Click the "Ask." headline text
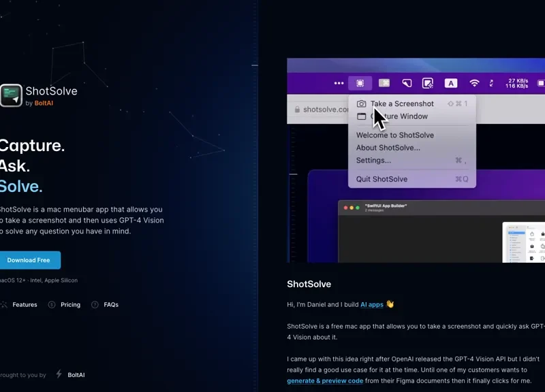The image size is (545, 392). (14, 166)
